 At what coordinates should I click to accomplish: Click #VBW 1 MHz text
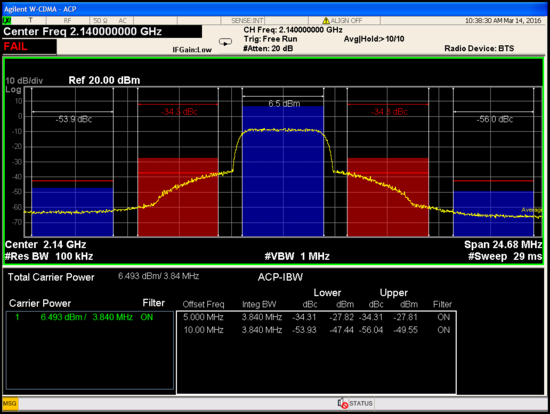point(297,256)
